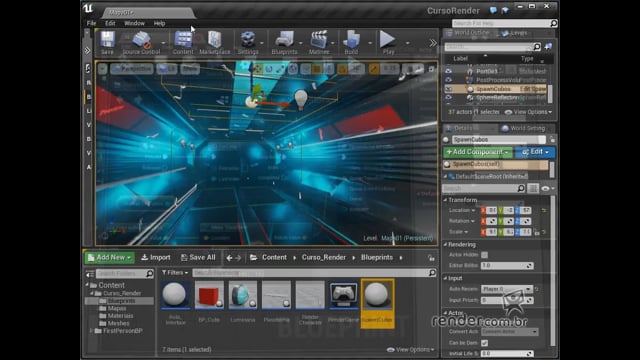Open the Filters dropdown
The image size is (640, 360).
click(175, 273)
